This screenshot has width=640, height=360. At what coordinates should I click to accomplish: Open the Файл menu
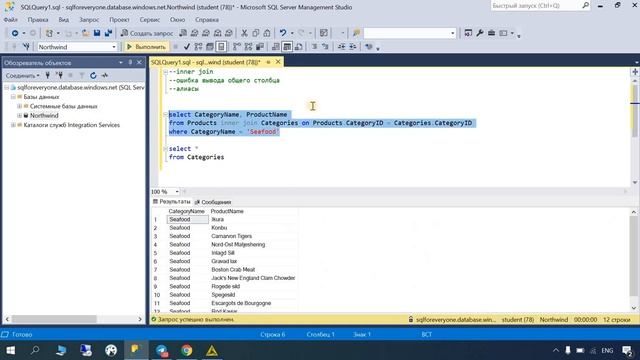11,20
